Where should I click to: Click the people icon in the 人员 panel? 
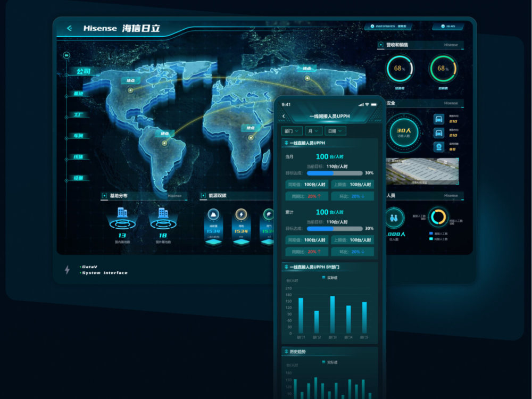click(394, 218)
